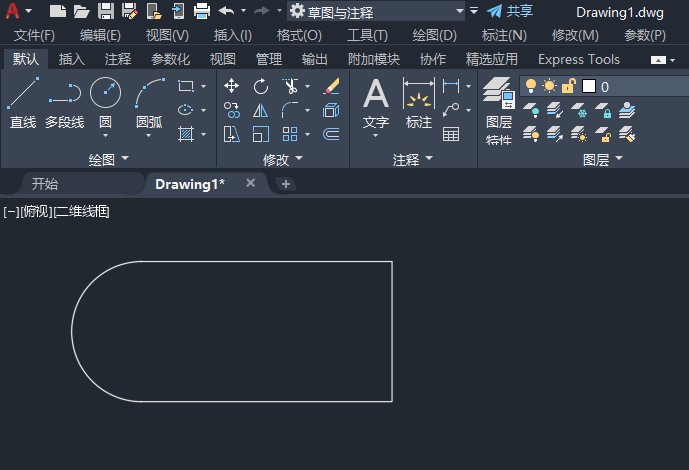Open the workspace dropdown 草图与注释
689x470 pixels.
pos(376,11)
